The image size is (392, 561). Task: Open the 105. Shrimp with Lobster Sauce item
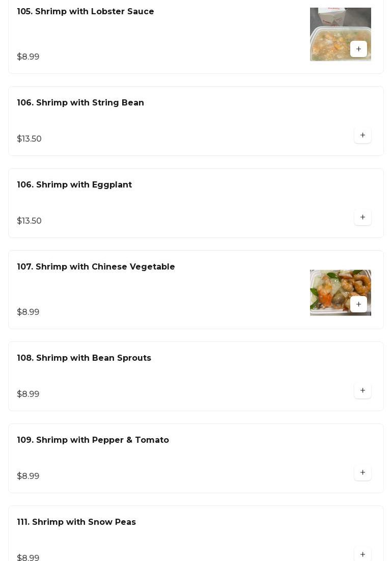(x=86, y=12)
